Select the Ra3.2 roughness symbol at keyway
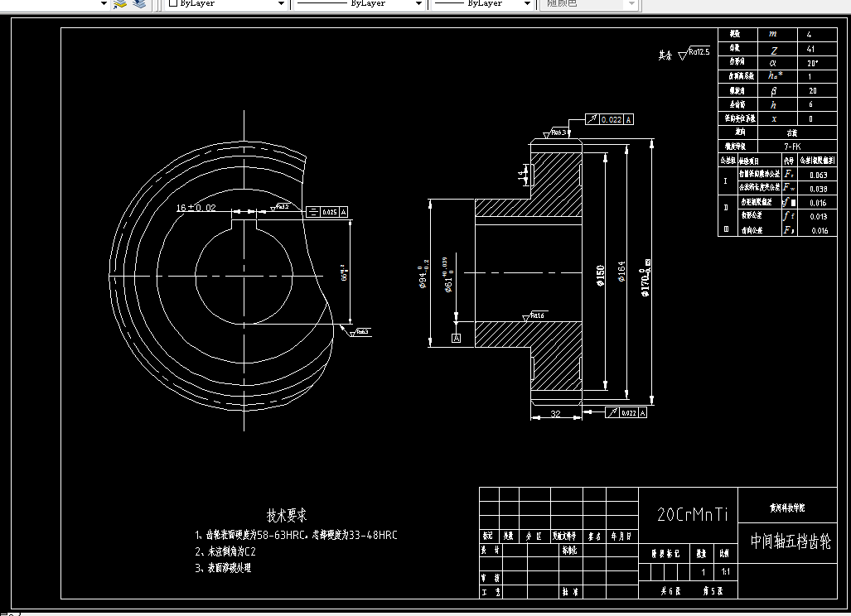 (x=280, y=207)
